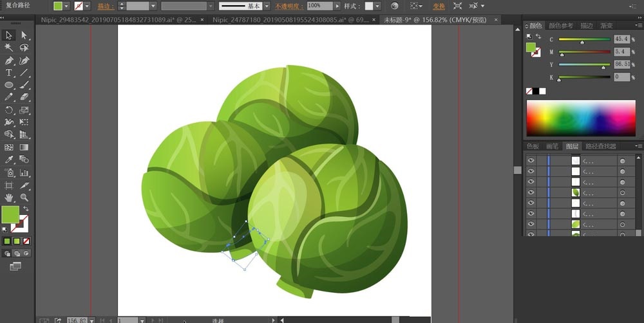Select the Direct Selection (white arrow) tool
The width and height of the screenshot is (644, 323).
(24, 35)
